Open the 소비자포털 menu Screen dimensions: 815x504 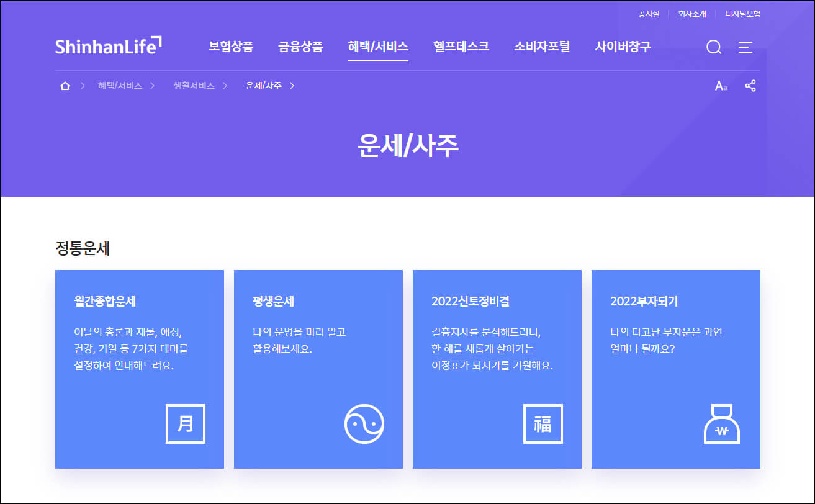click(542, 47)
